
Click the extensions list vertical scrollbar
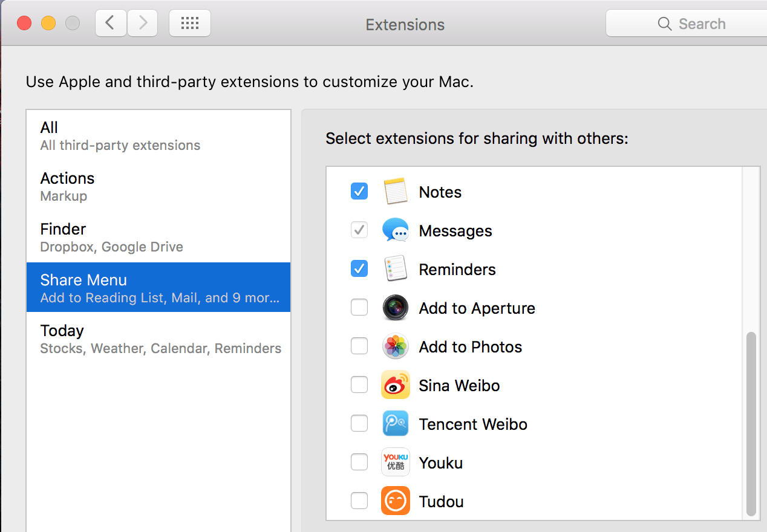pos(751,423)
